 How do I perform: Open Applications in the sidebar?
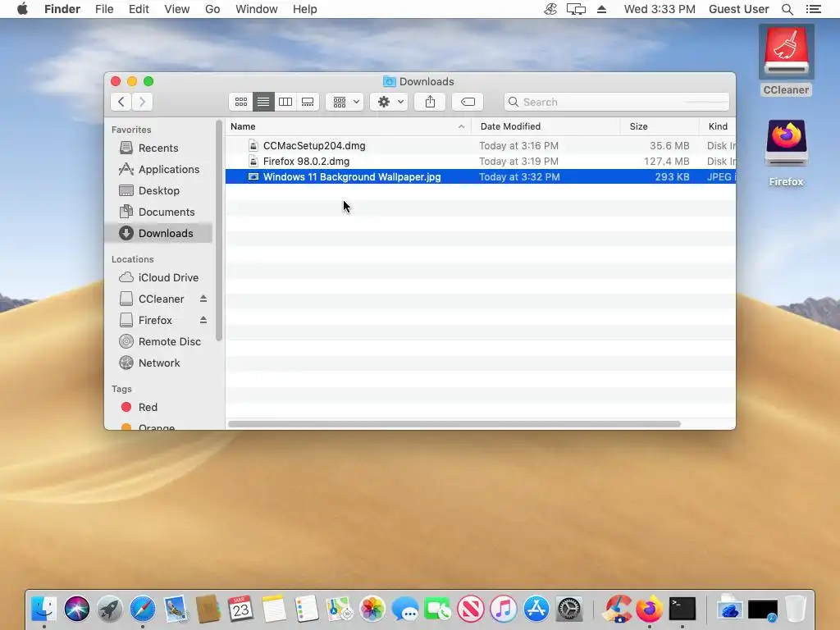[158, 169]
